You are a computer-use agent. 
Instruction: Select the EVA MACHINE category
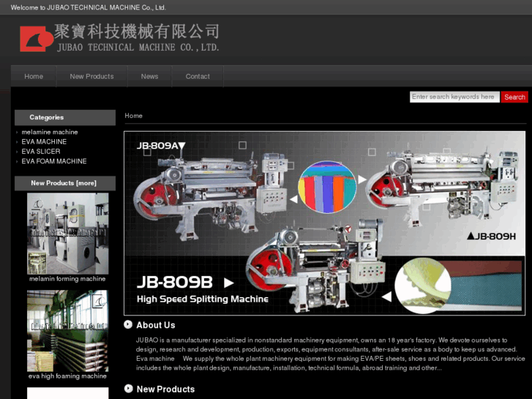(44, 141)
